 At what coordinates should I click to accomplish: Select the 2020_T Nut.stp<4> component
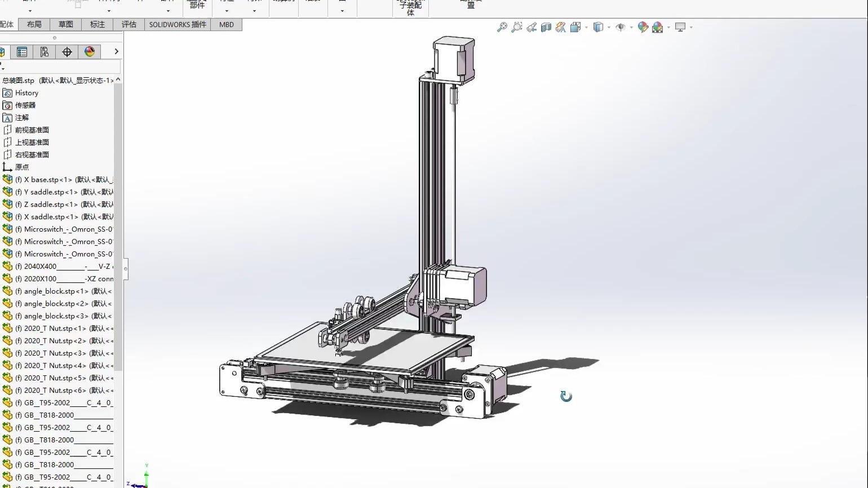tap(57, 366)
